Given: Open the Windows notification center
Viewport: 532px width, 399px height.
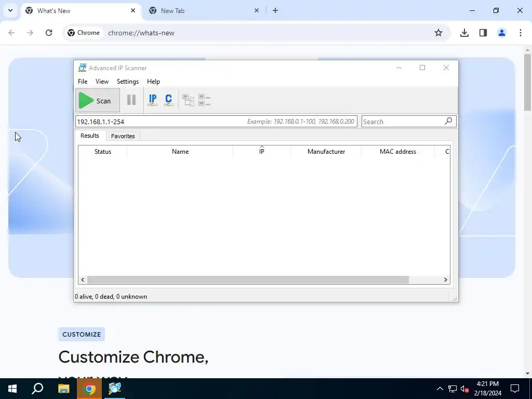Looking at the screenshot, I should (515, 389).
